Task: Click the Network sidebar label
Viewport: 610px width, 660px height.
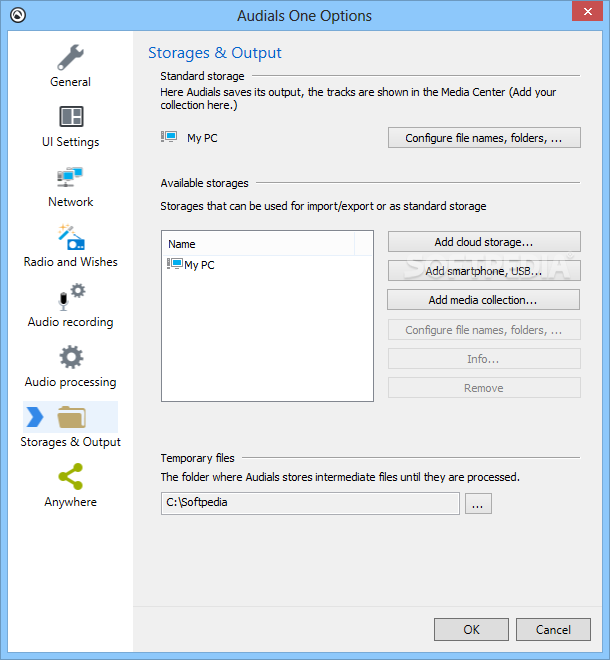Action: click(x=71, y=202)
